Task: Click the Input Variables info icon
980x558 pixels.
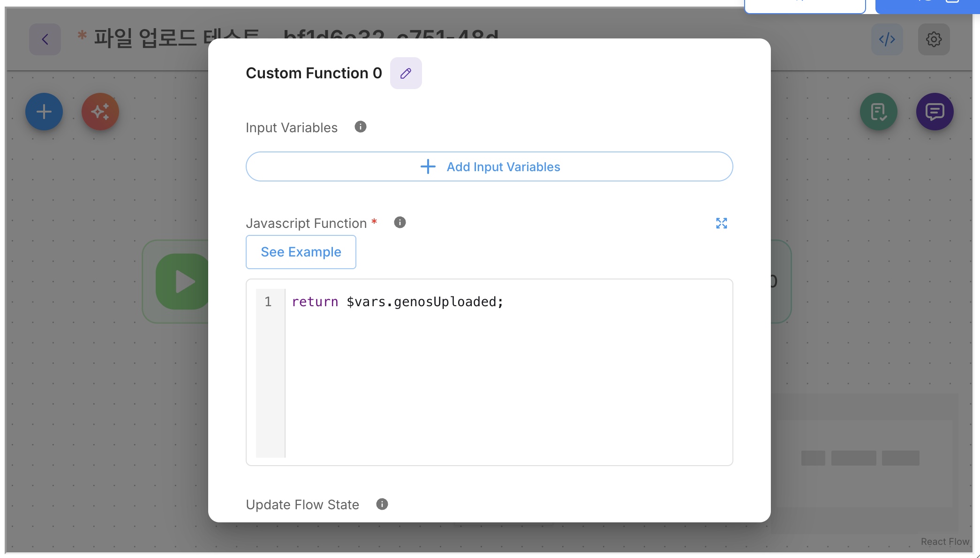Action: click(360, 127)
